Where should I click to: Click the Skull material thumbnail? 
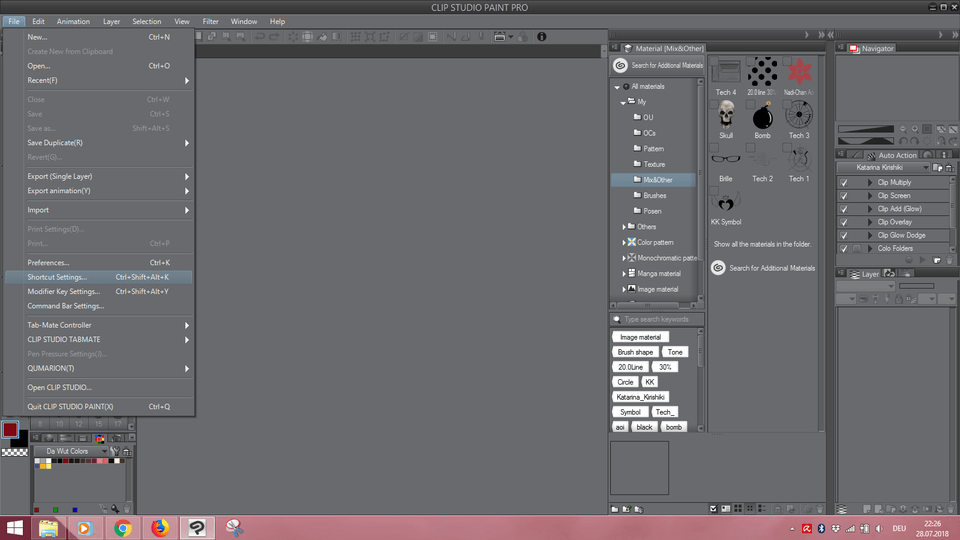(726, 115)
